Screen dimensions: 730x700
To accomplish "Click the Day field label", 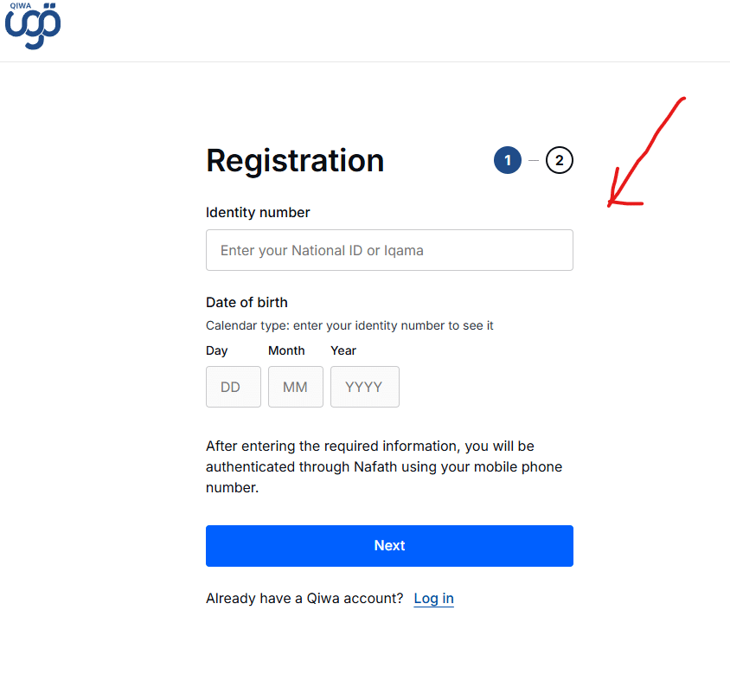I will 217,350.
